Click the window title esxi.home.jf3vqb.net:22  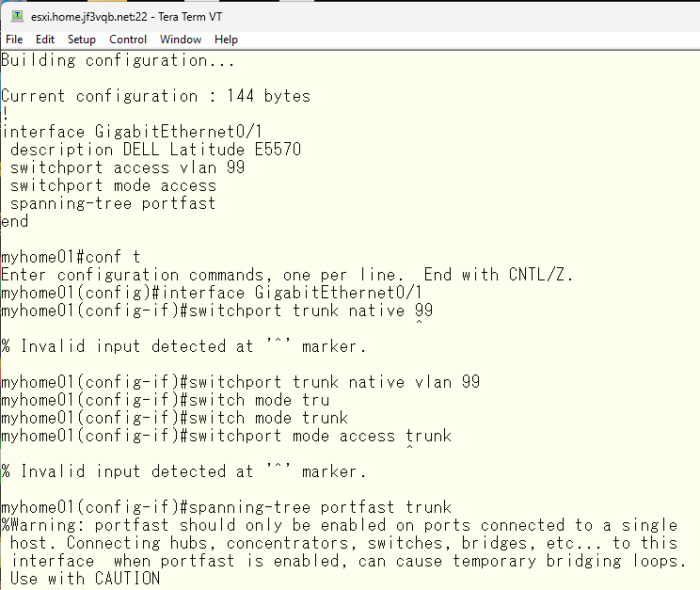88,17
